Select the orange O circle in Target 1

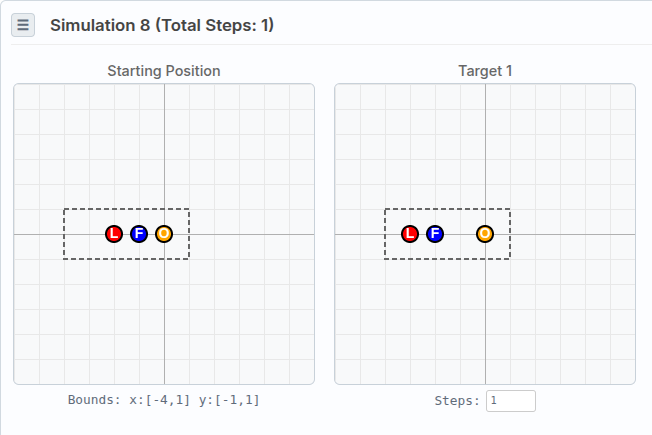coord(485,234)
